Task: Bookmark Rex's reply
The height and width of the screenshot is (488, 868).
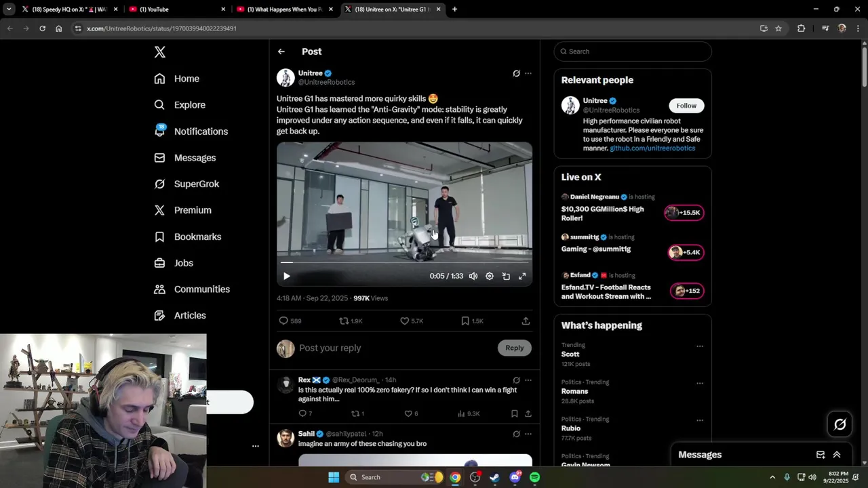Action: (x=514, y=413)
